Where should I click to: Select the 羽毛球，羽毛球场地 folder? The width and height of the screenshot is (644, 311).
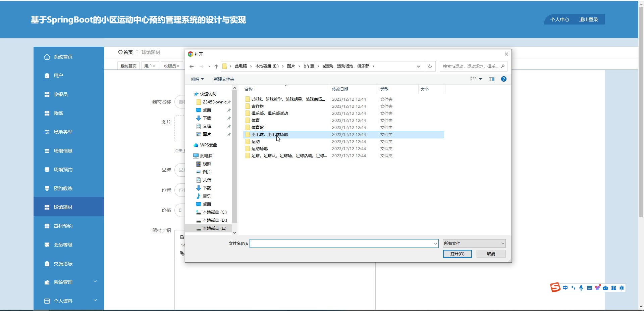344,135
